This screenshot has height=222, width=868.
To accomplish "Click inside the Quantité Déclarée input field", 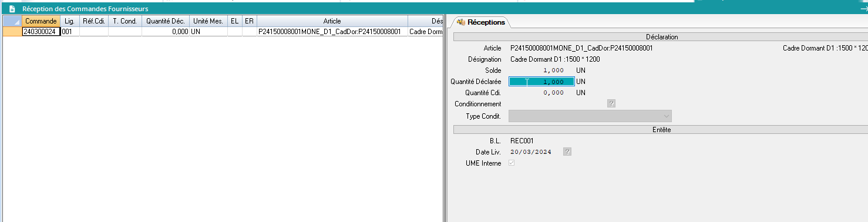I will tap(541, 82).
